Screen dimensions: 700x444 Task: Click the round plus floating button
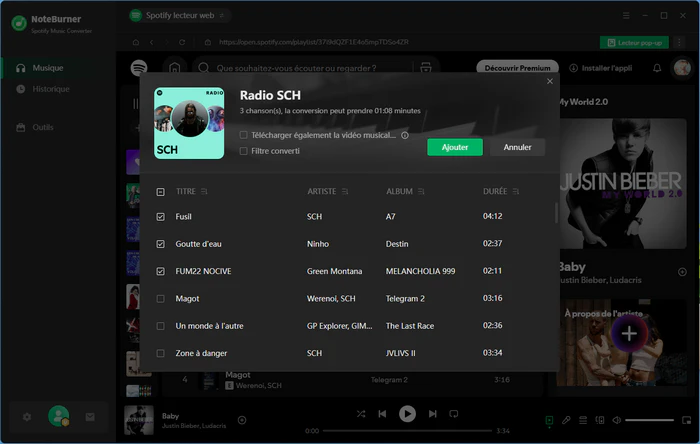[x=629, y=333]
